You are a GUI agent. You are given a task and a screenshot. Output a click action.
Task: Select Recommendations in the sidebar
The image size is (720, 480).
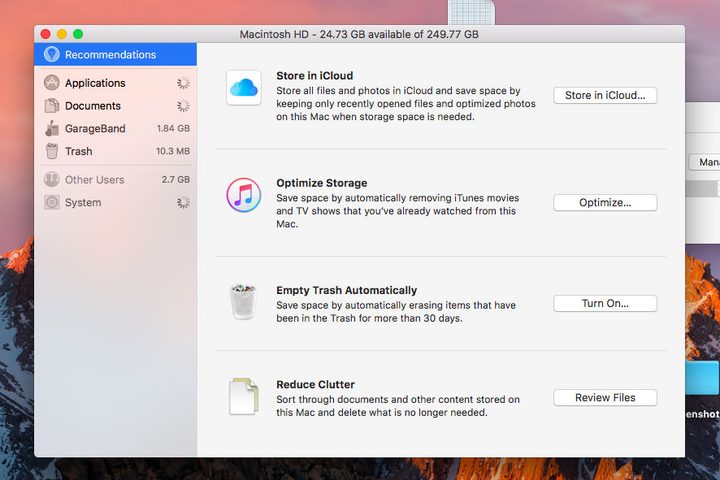[x=115, y=55]
